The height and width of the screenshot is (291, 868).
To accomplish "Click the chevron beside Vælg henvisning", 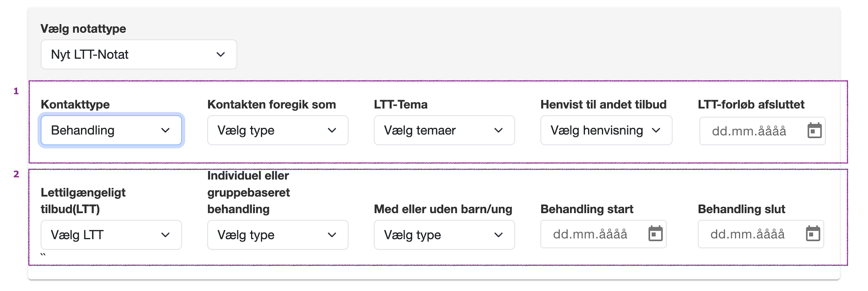I will 656,130.
